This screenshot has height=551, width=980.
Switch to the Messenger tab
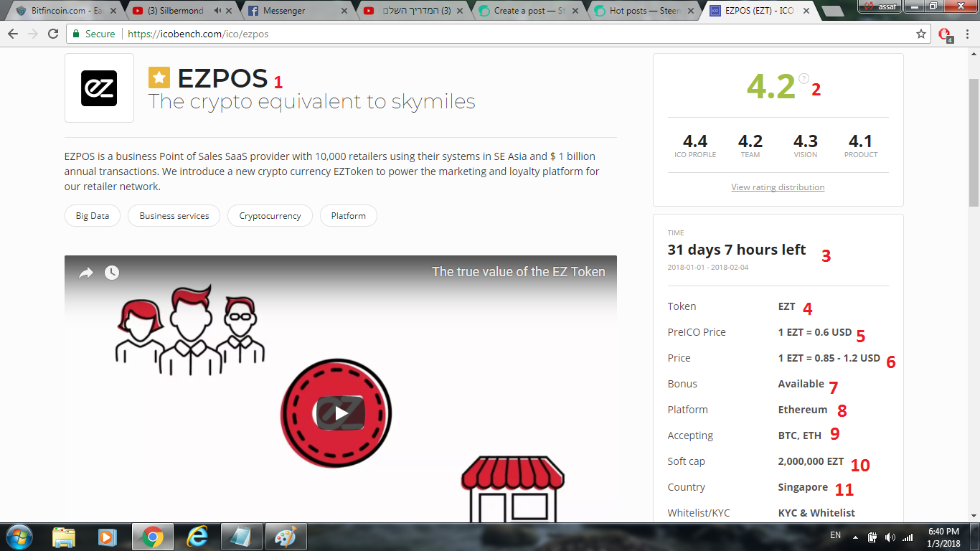tap(298, 11)
